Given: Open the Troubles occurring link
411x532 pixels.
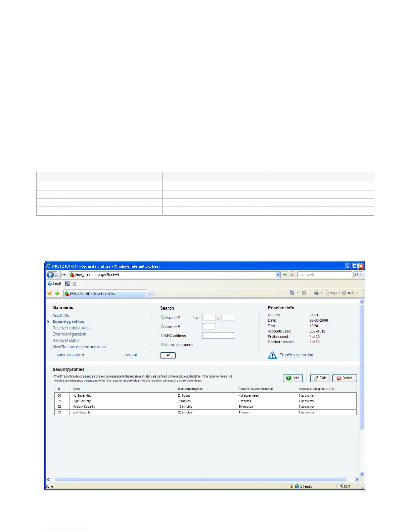Looking at the screenshot, I should click(x=296, y=355).
